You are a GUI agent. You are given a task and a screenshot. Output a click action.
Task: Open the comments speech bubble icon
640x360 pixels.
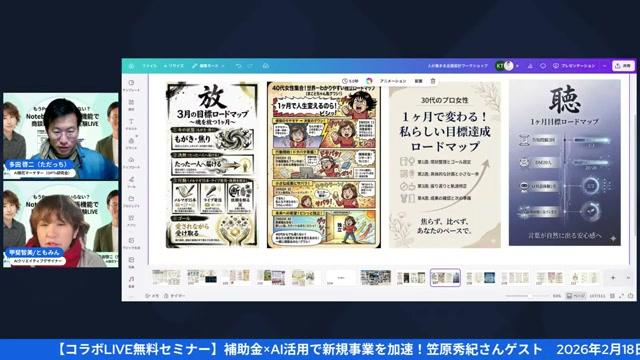(x=543, y=66)
